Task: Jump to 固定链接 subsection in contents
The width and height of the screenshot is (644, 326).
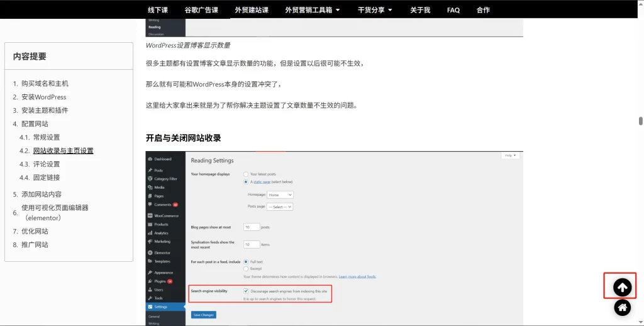Action: tap(47, 177)
